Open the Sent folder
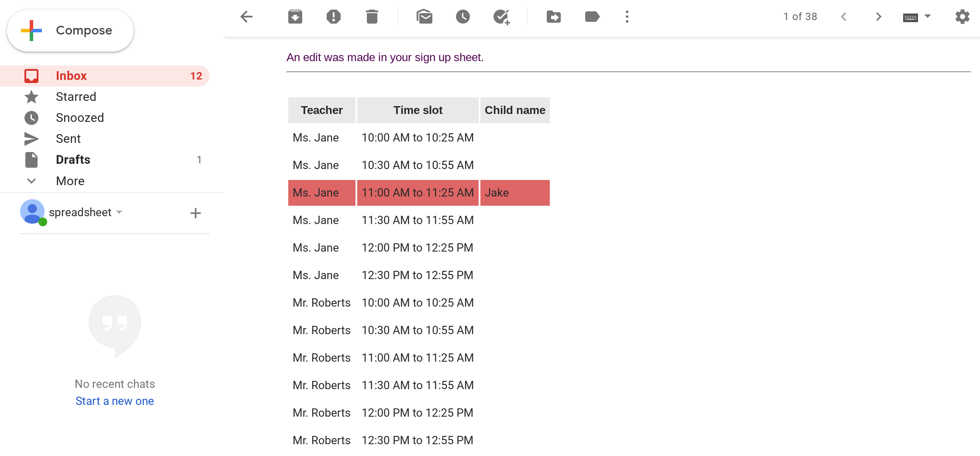The width and height of the screenshot is (980, 456). [68, 139]
